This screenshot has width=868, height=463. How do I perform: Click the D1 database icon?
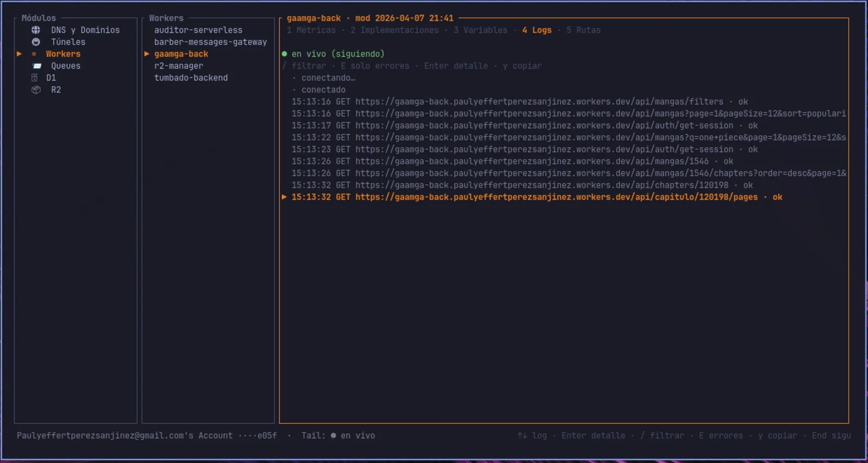pos(34,78)
